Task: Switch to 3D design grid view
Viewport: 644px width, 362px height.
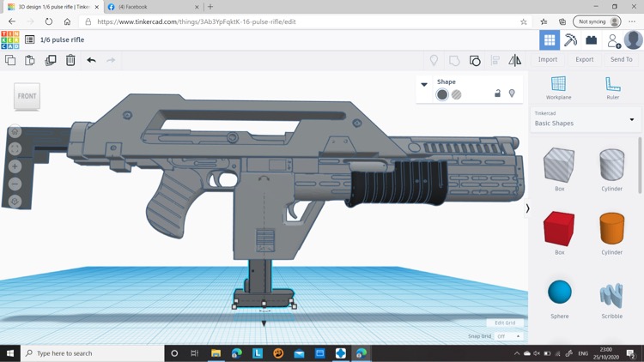Action: (x=550, y=39)
